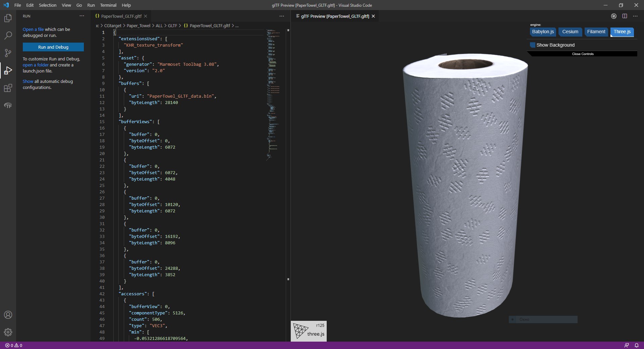Select the Babylon.js engine
This screenshot has width=644, height=349.
point(543,32)
